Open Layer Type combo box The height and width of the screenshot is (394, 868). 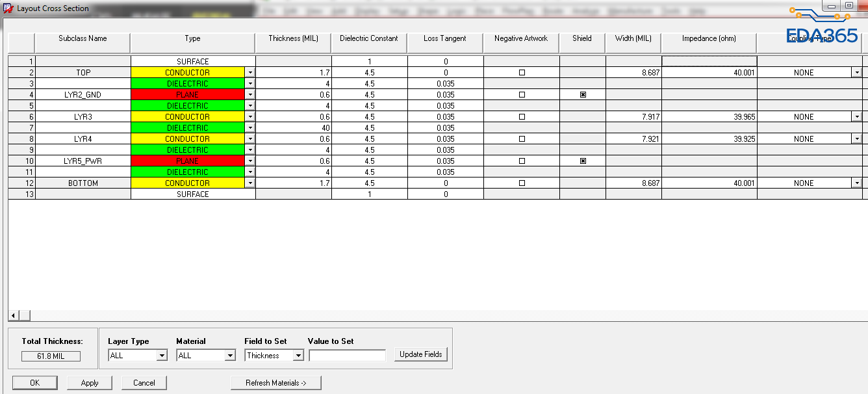point(138,356)
